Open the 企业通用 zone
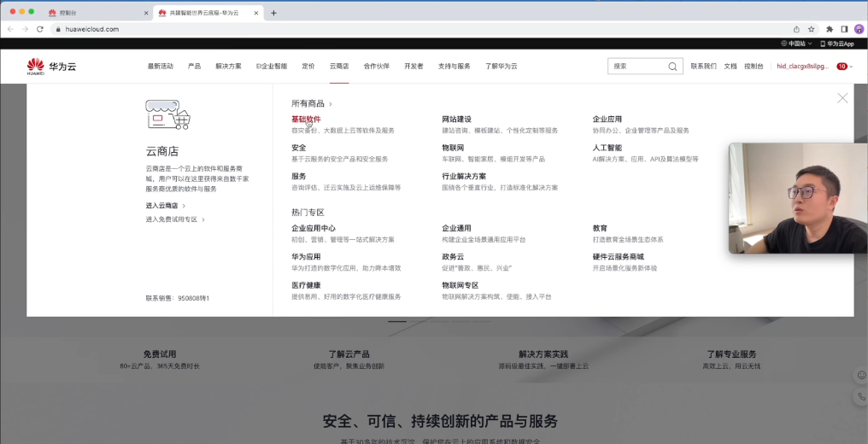 [x=457, y=228]
